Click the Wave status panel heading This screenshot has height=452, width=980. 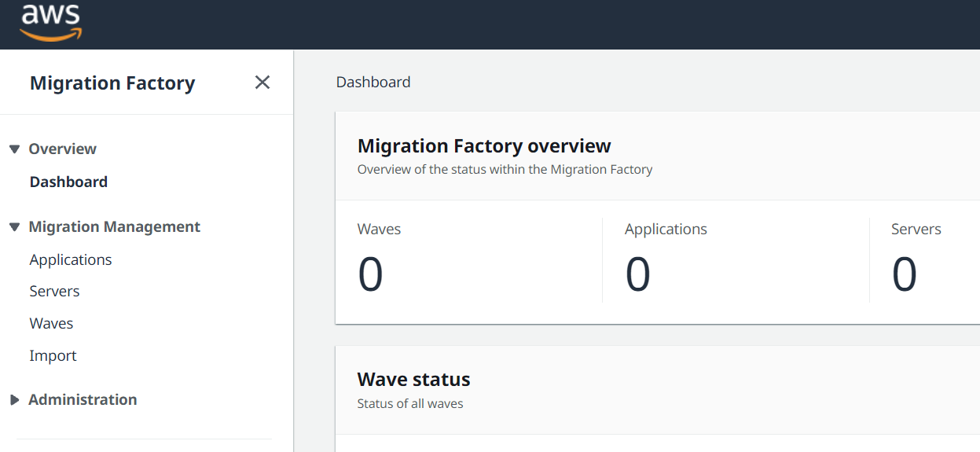pyautogui.click(x=413, y=379)
